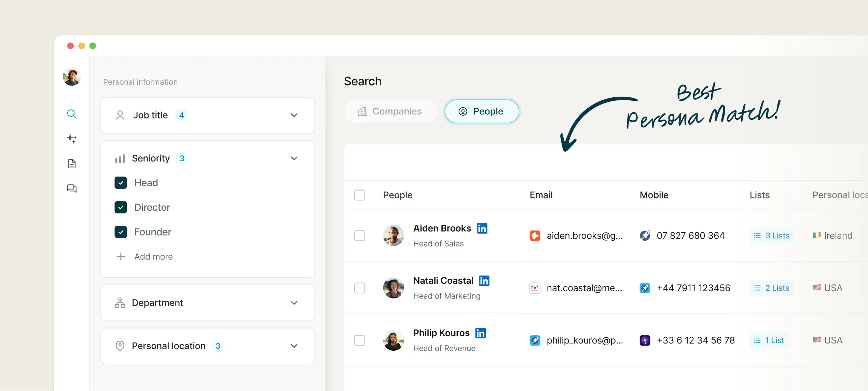Click the email provider icon next to nat.coastal@me
The image size is (868, 391).
click(535, 288)
